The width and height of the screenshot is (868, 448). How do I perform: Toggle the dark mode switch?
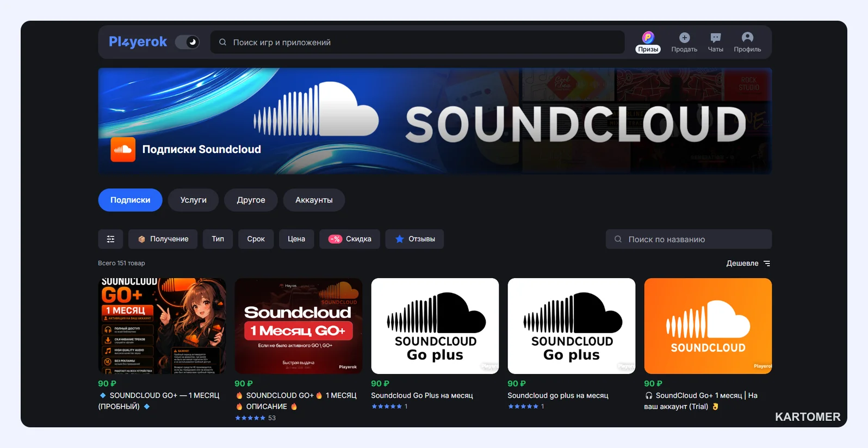click(188, 42)
